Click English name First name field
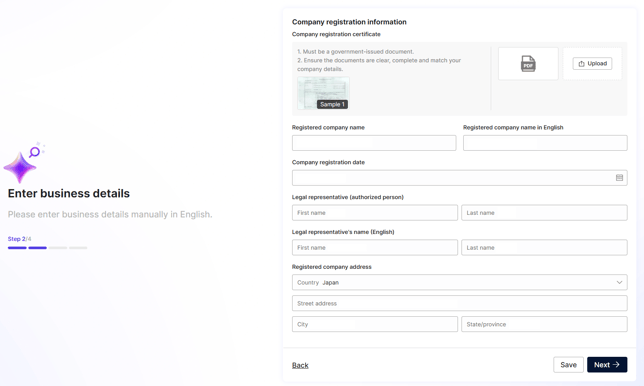644x386 pixels. pyautogui.click(x=375, y=248)
